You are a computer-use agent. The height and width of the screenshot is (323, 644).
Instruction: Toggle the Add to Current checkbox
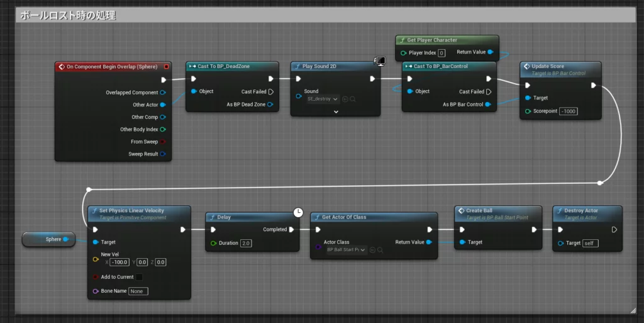coord(139,277)
